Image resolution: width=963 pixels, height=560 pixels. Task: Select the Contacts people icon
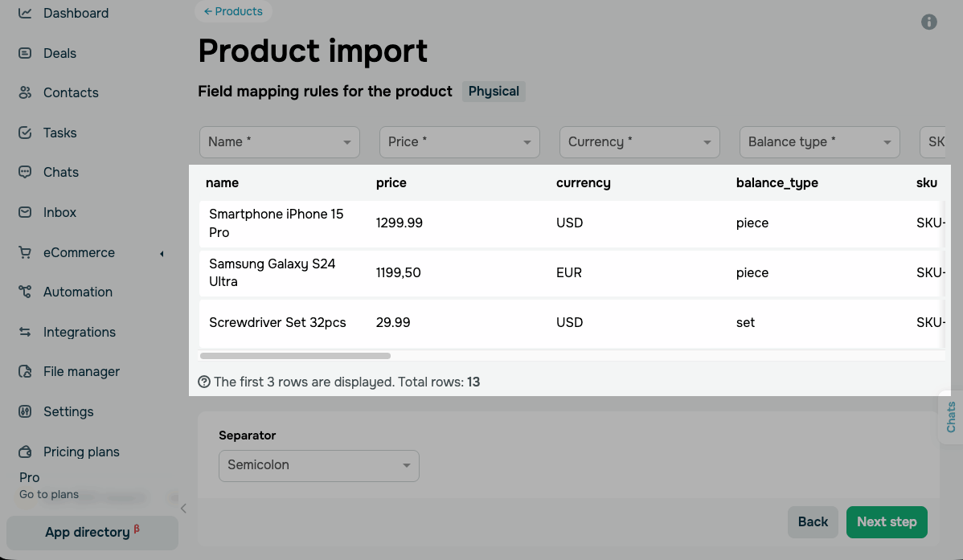pyautogui.click(x=25, y=92)
